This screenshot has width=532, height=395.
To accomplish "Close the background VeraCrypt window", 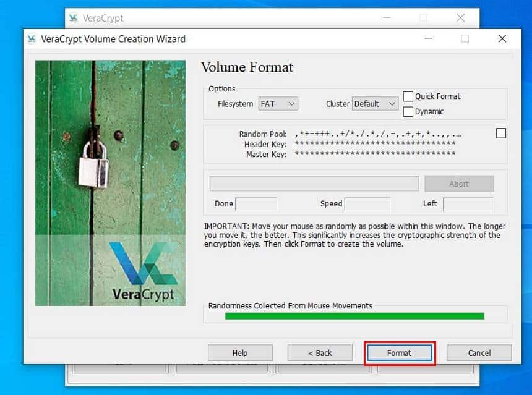I will click(460, 18).
